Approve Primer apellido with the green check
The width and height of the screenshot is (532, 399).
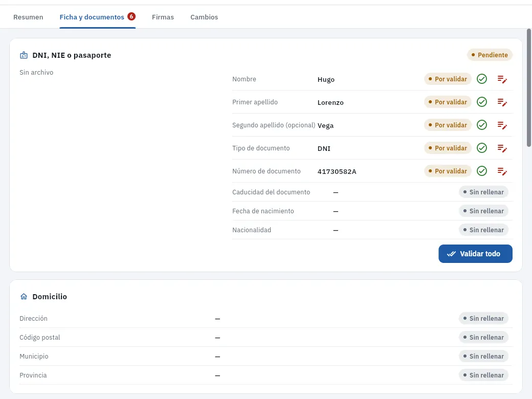(x=482, y=102)
